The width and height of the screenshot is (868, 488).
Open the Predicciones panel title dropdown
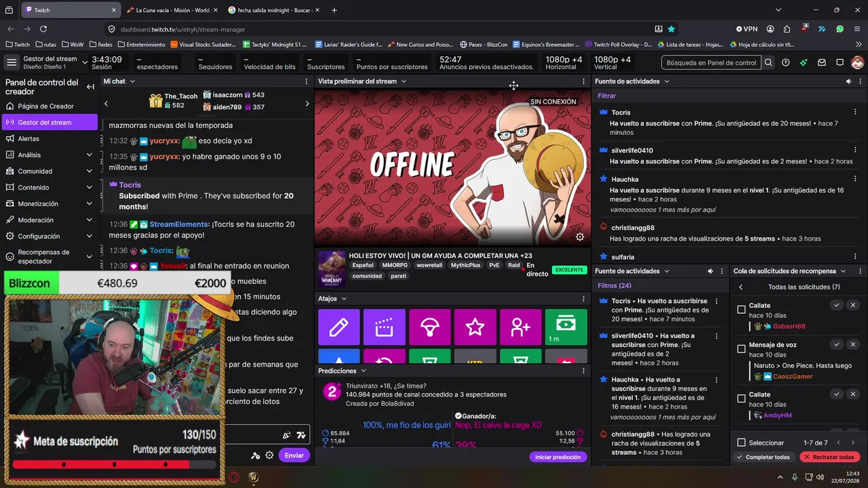coord(363,371)
